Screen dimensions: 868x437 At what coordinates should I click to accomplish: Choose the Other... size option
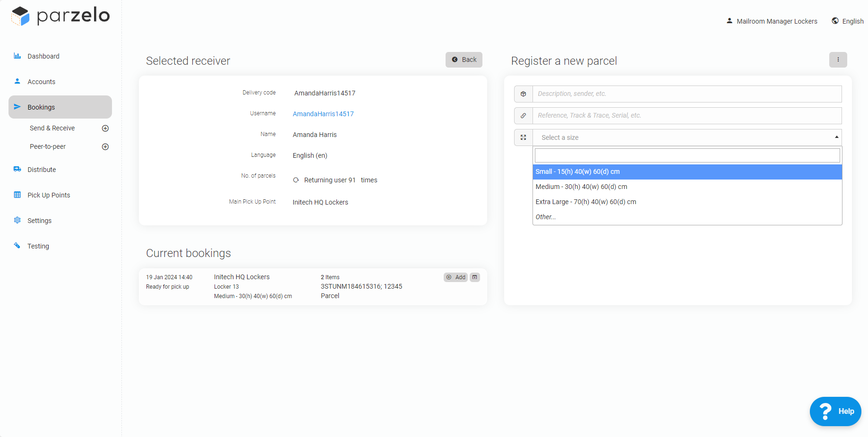[x=687, y=217]
